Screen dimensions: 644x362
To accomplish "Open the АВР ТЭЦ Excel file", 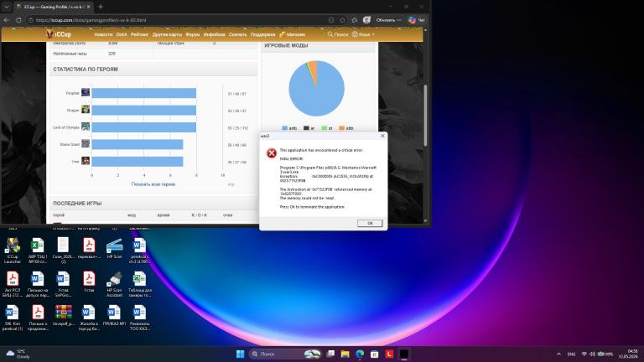I will tap(38, 251).
